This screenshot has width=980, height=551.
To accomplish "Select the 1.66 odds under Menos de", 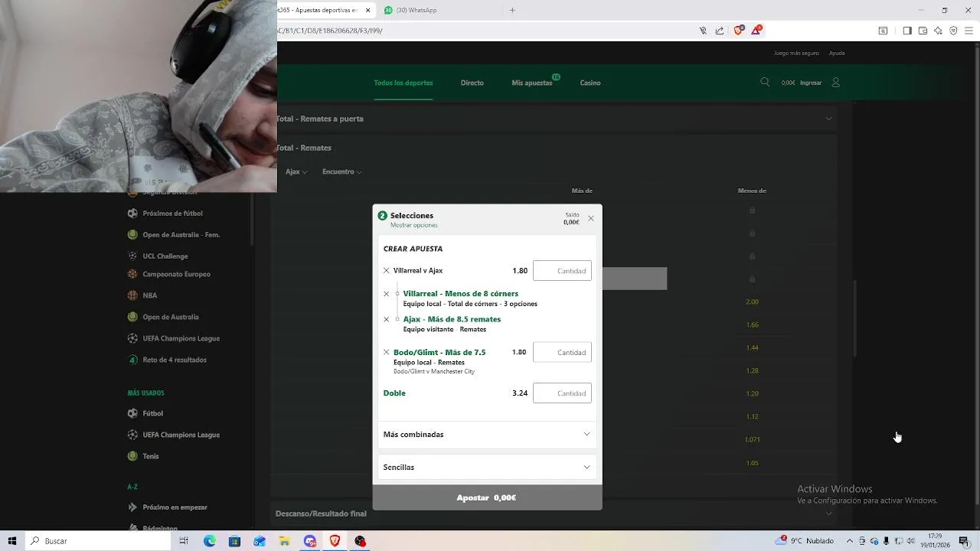I will pyautogui.click(x=752, y=324).
